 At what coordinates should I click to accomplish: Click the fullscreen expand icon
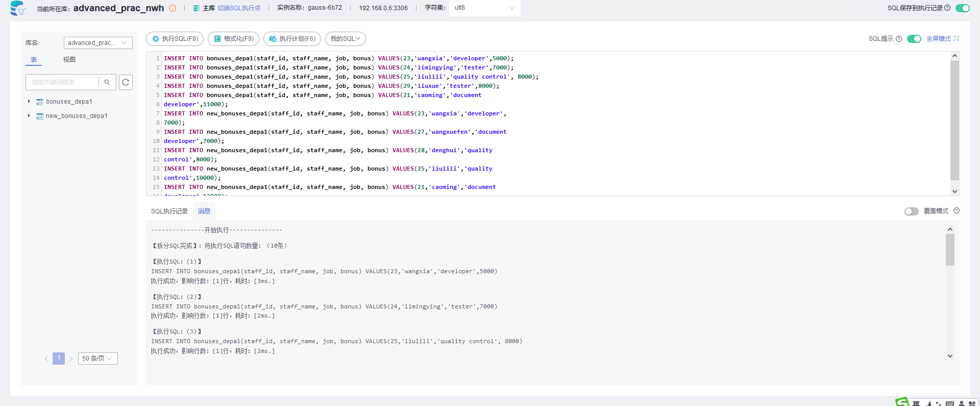click(957, 38)
